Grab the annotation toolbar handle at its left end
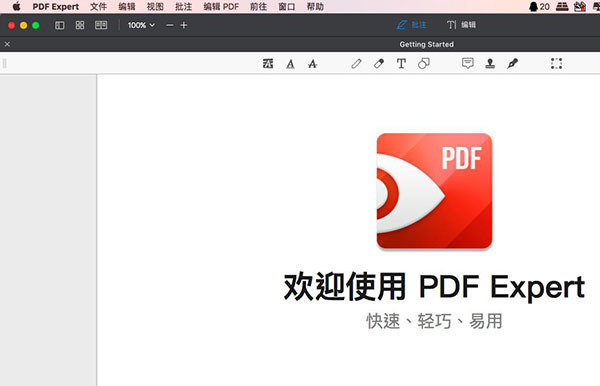Image resolution: width=600 pixels, height=386 pixels. [x=5, y=64]
